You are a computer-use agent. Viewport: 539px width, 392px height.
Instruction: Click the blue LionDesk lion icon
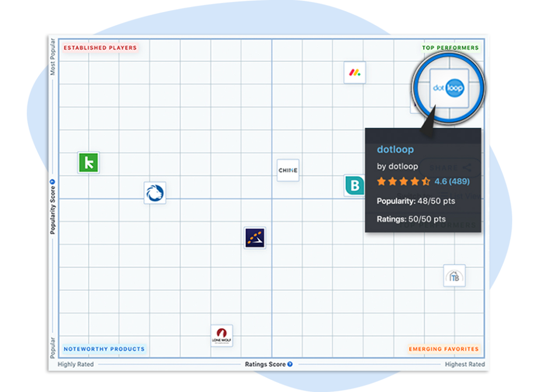click(155, 193)
